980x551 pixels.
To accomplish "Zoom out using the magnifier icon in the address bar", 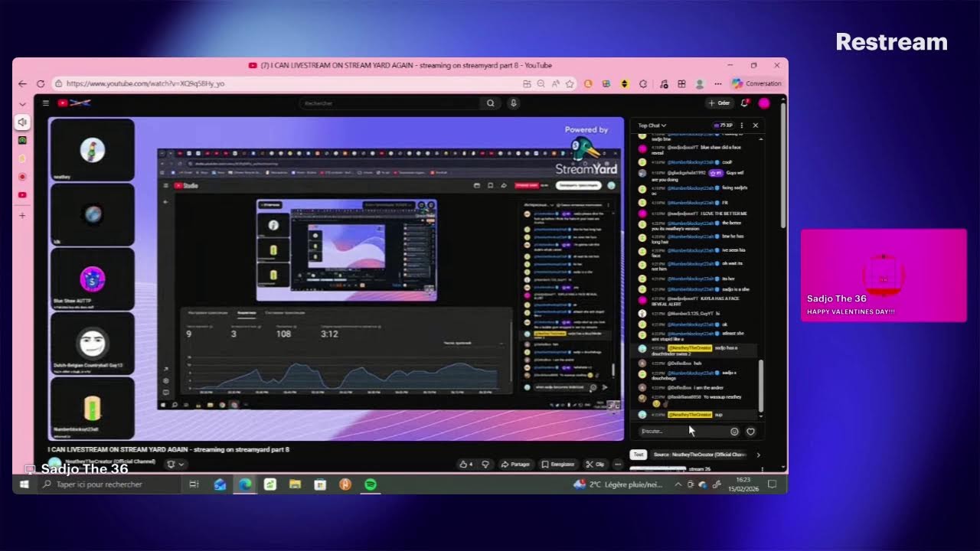I will pos(541,83).
